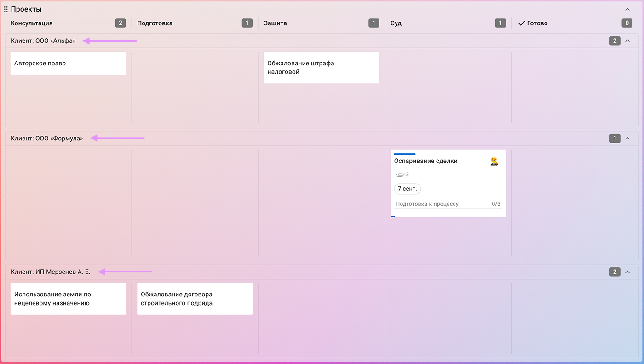Open the Подготовка к процессу checklist row

pos(448,204)
